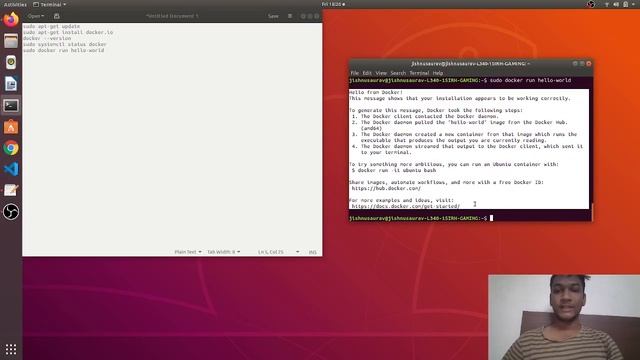640x360 pixels.
Task: Click 'Hello from Docker!' in terminal output
Action: pos(376,92)
